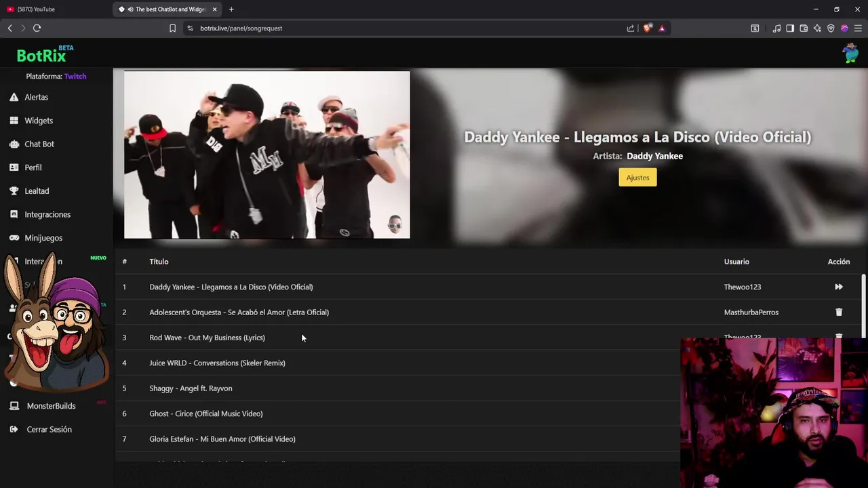Open the Alertas section icon

tap(14, 98)
